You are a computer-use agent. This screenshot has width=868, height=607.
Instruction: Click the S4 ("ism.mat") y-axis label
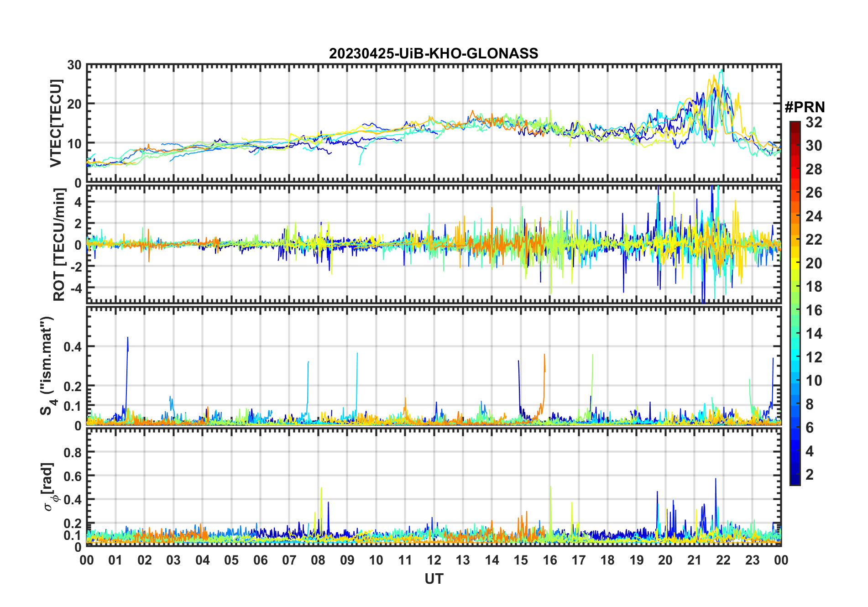(x=47, y=366)
